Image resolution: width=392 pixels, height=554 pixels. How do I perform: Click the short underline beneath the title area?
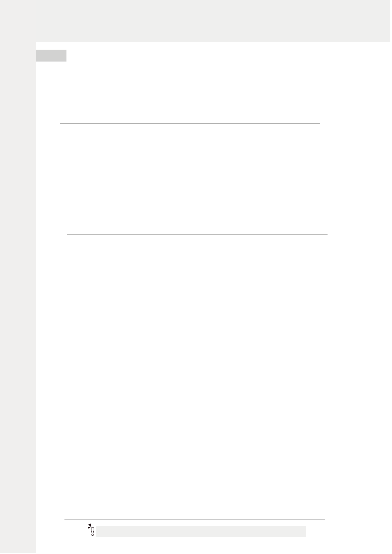[191, 83]
